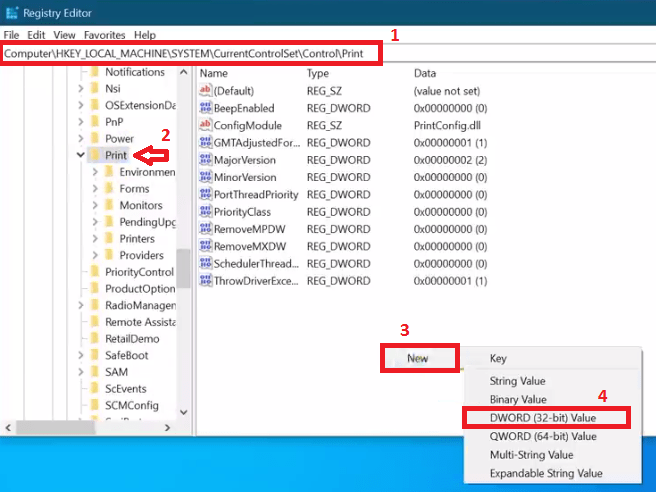Click the SafeBoot folder icon
The width and height of the screenshot is (656, 492).
(x=95, y=355)
